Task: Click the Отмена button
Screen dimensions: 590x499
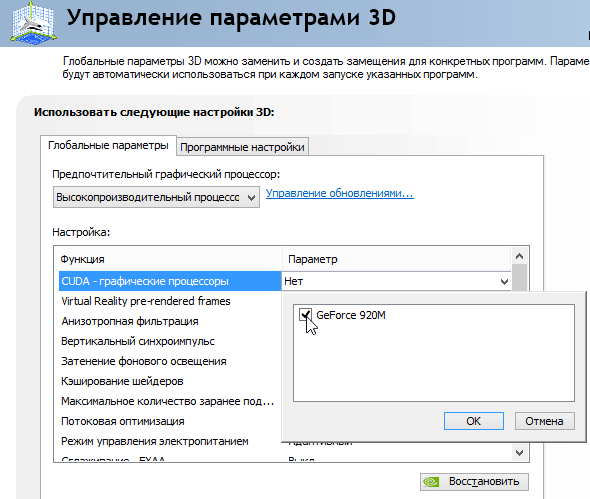Action: tap(544, 421)
